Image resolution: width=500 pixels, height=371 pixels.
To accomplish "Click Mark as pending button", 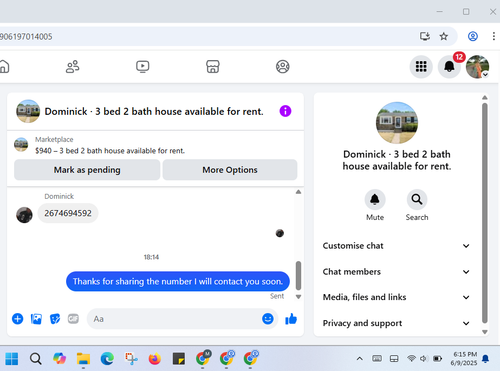I will tap(87, 170).
